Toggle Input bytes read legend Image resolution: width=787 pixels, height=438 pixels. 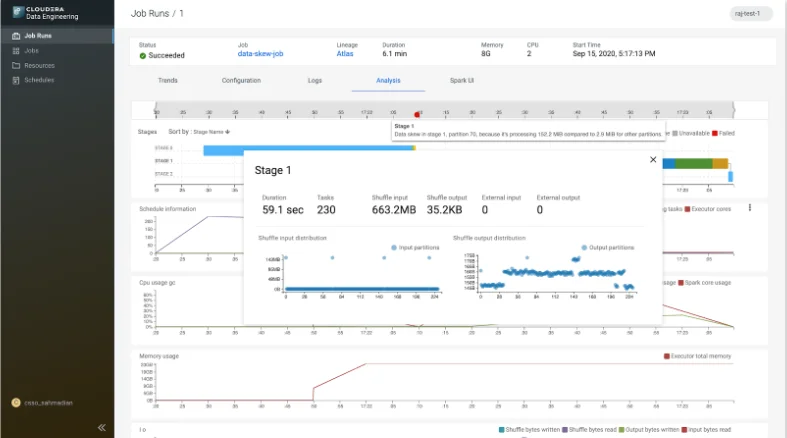pyautogui.click(x=706, y=430)
